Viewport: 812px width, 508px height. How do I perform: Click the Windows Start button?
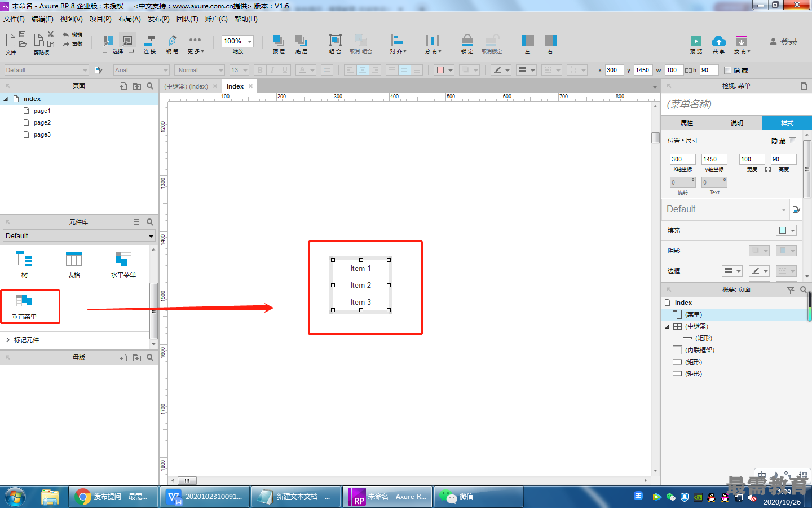15,497
